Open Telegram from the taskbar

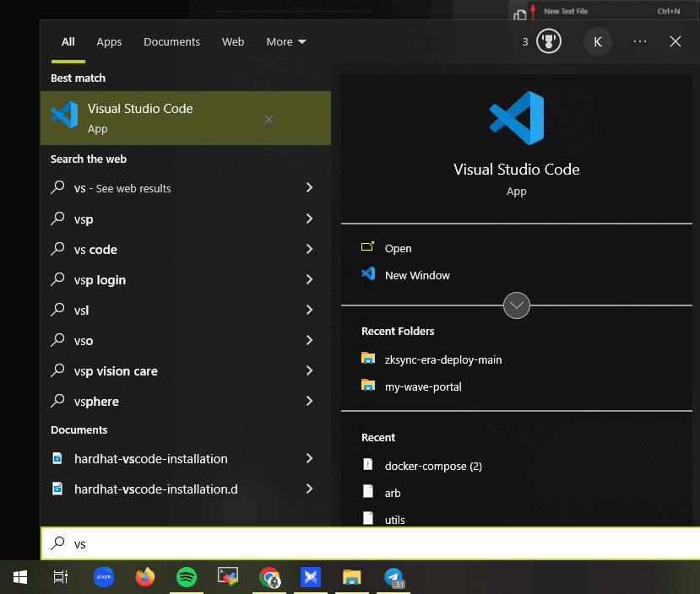click(x=393, y=577)
